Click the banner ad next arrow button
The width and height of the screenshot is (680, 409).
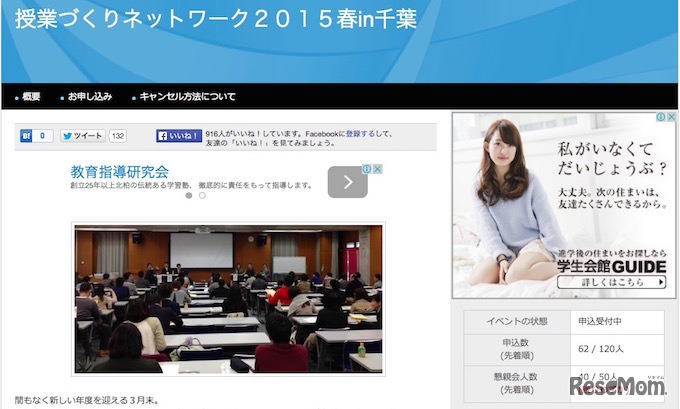348,182
